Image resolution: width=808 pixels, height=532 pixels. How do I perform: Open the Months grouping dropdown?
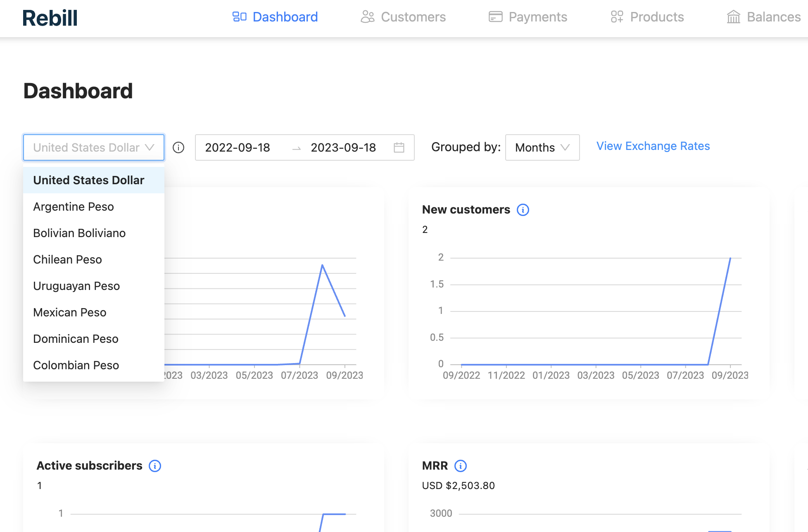542,147
